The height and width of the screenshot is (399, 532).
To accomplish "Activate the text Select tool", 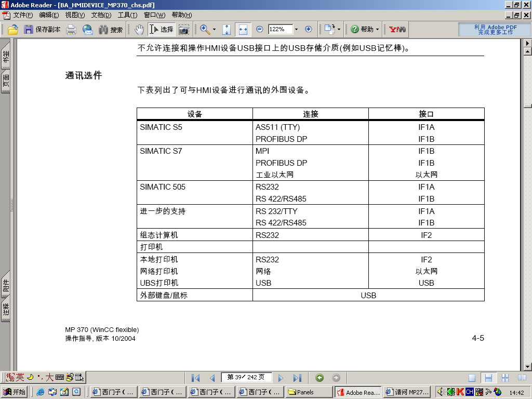I will click(x=162, y=30).
